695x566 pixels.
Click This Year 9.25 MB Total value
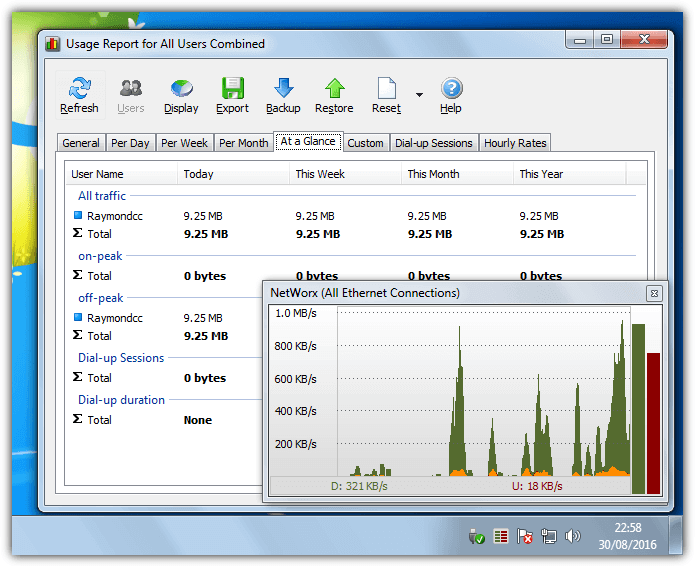542,234
